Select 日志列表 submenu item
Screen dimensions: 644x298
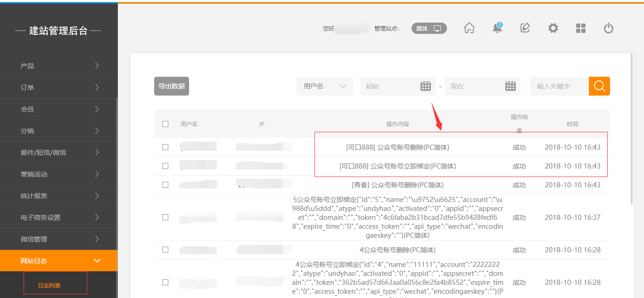pos(50,285)
